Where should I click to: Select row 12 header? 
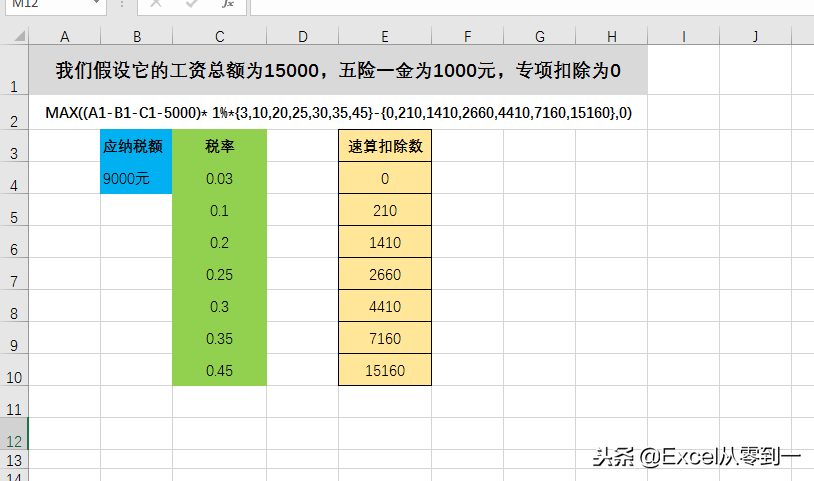point(14,434)
